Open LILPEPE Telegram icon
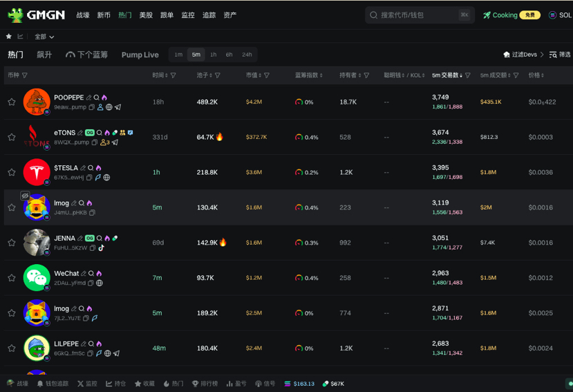This screenshot has height=392, width=573. pos(116,353)
